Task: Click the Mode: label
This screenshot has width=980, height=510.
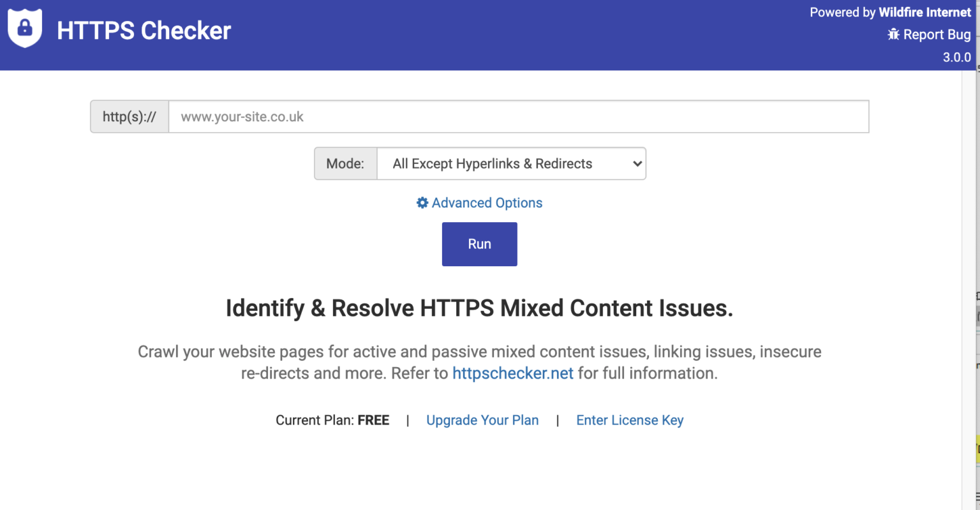Action: [x=345, y=163]
